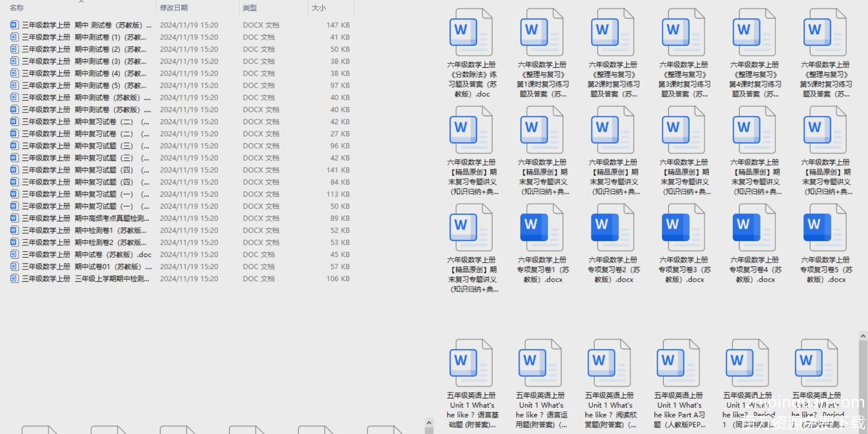Sort files by the 修改日期 column header
This screenshot has width=868, height=434.
point(174,8)
